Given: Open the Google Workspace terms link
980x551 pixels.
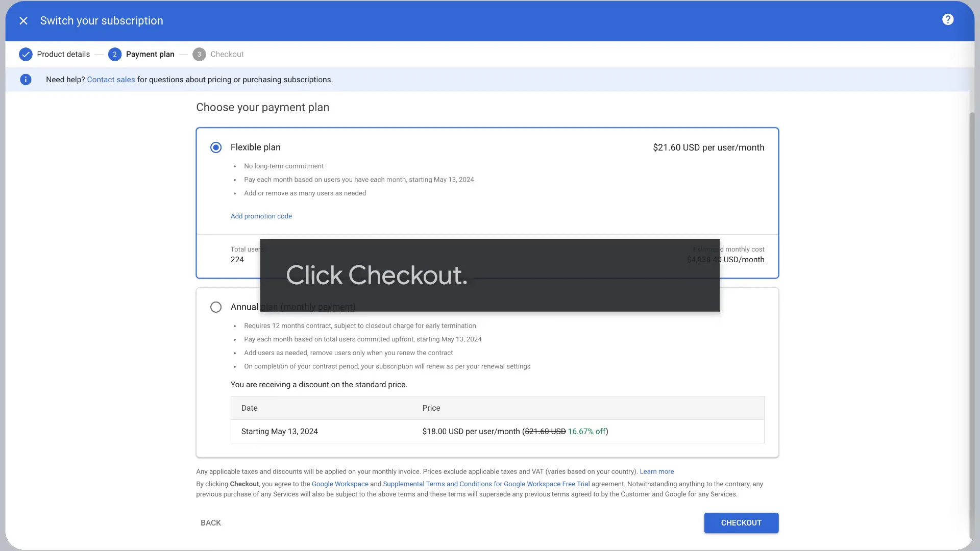Looking at the screenshot, I should point(340,484).
